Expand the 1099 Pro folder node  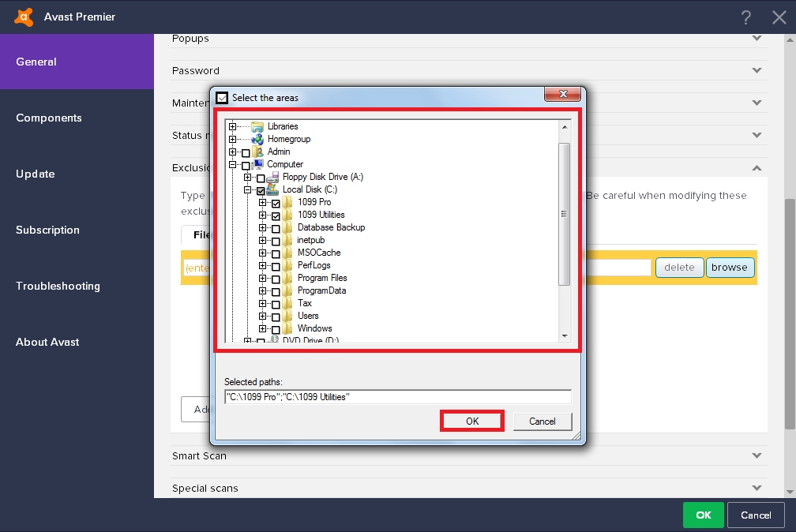point(262,202)
